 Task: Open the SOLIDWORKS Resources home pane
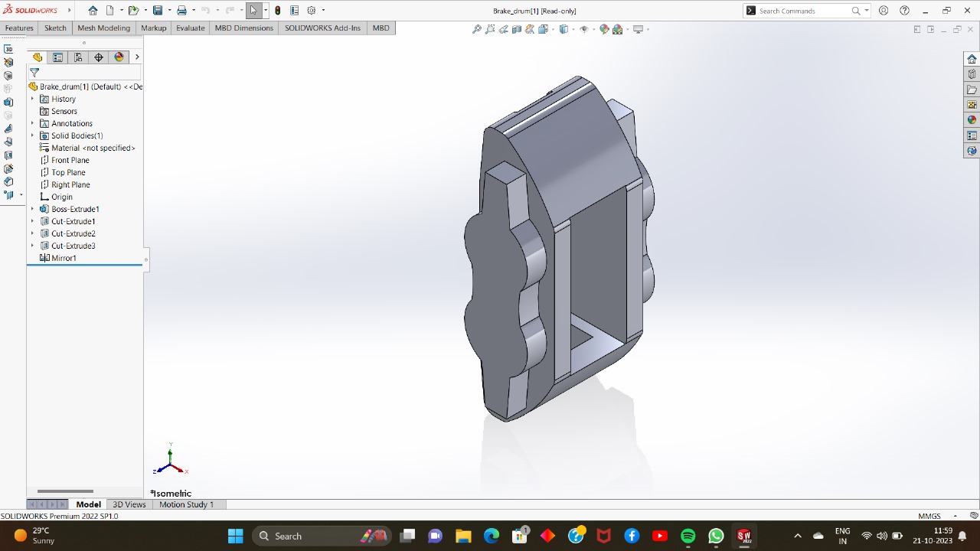tap(972, 59)
